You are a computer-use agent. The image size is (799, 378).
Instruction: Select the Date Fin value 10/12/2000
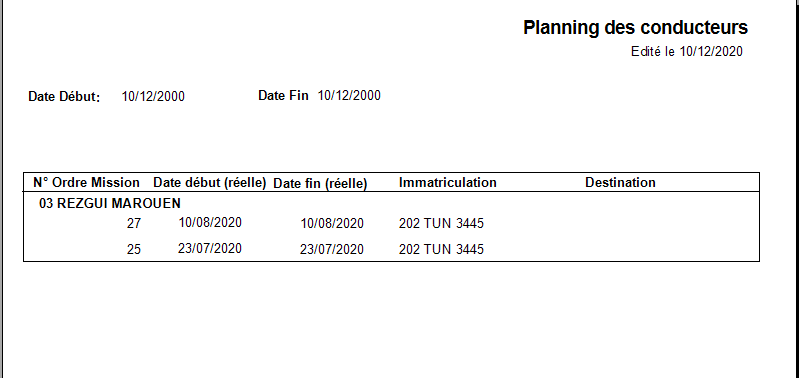pyautogui.click(x=349, y=96)
